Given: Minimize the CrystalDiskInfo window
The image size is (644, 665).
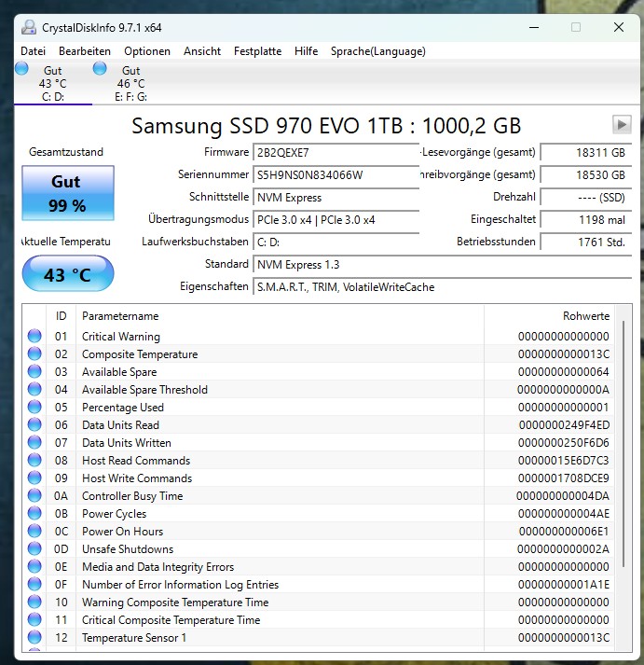Looking at the screenshot, I should [x=534, y=28].
